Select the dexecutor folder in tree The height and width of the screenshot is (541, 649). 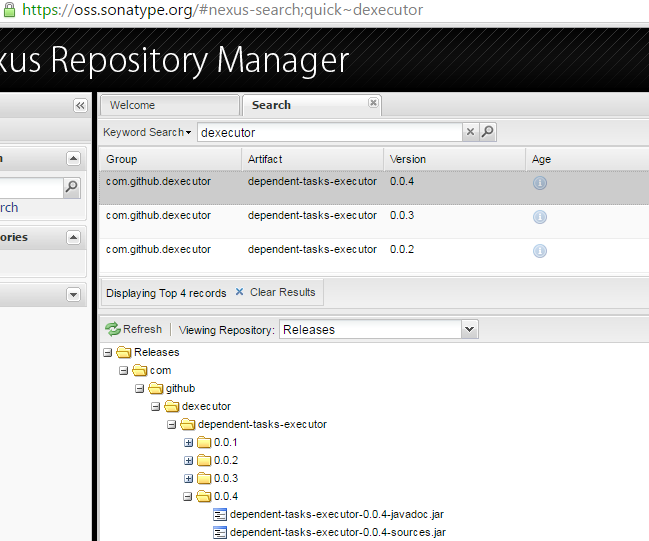(x=206, y=406)
